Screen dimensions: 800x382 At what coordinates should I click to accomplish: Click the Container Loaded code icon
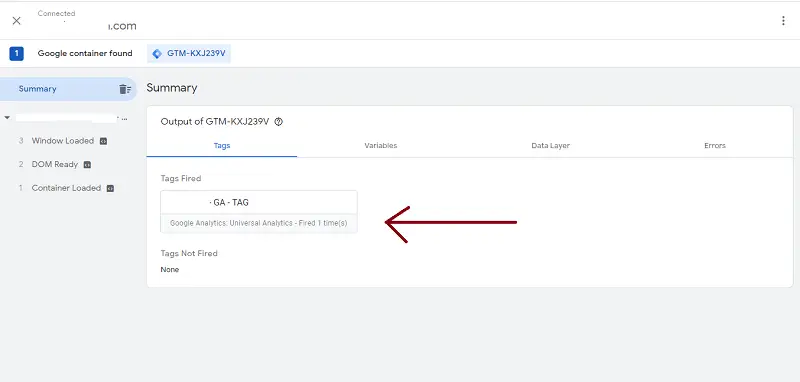pos(110,188)
